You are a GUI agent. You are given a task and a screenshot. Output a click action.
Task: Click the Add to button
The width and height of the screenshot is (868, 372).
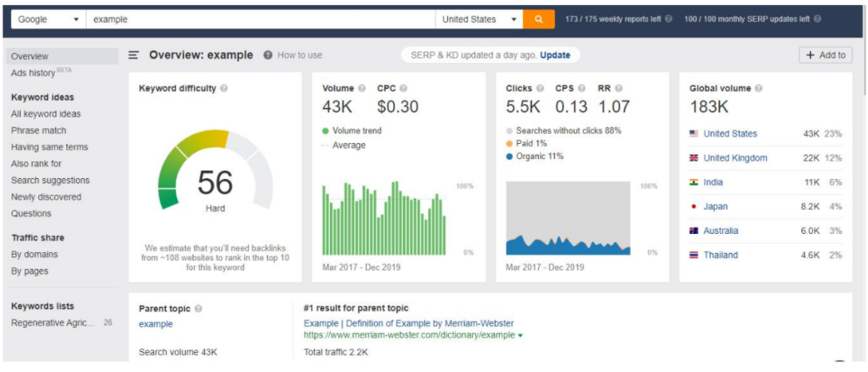tap(825, 56)
